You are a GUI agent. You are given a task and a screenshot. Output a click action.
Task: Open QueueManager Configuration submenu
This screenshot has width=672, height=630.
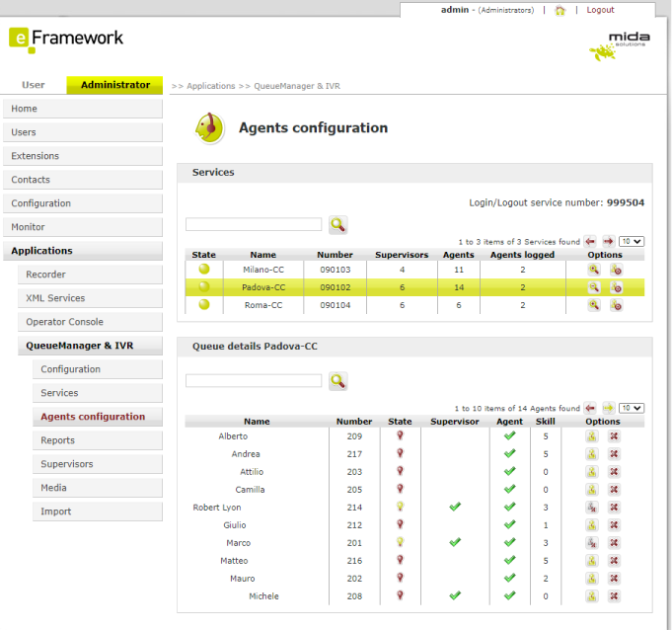coord(98,369)
